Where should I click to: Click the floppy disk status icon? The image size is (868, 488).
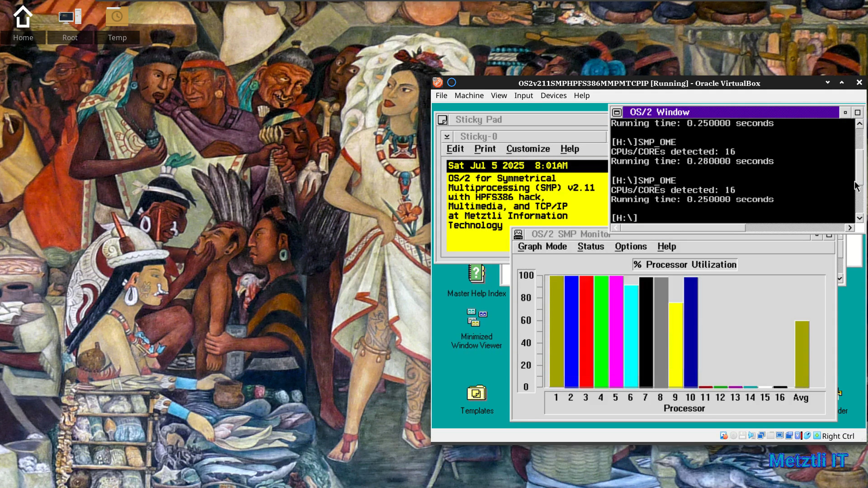(x=742, y=436)
